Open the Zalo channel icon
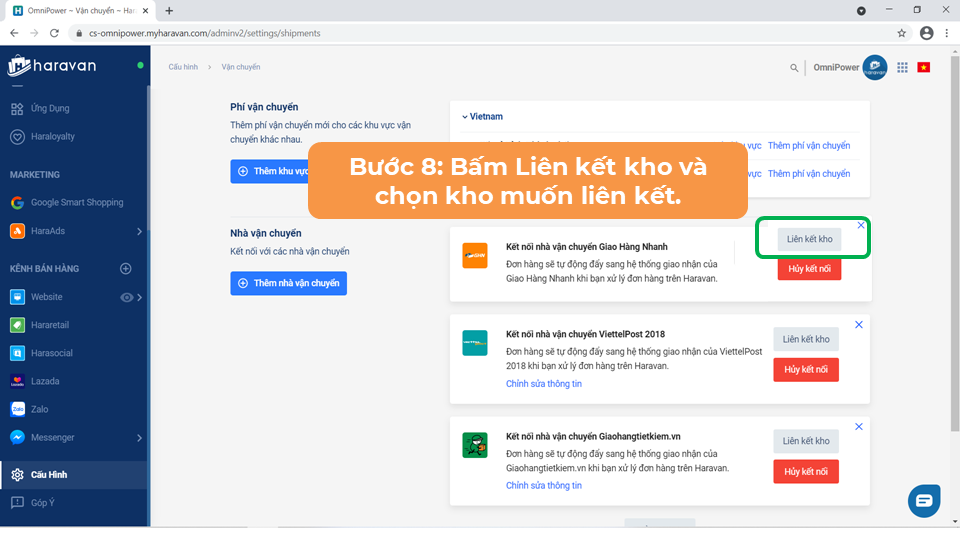The width and height of the screenshot is (960, 540). (x=17, y=410)
